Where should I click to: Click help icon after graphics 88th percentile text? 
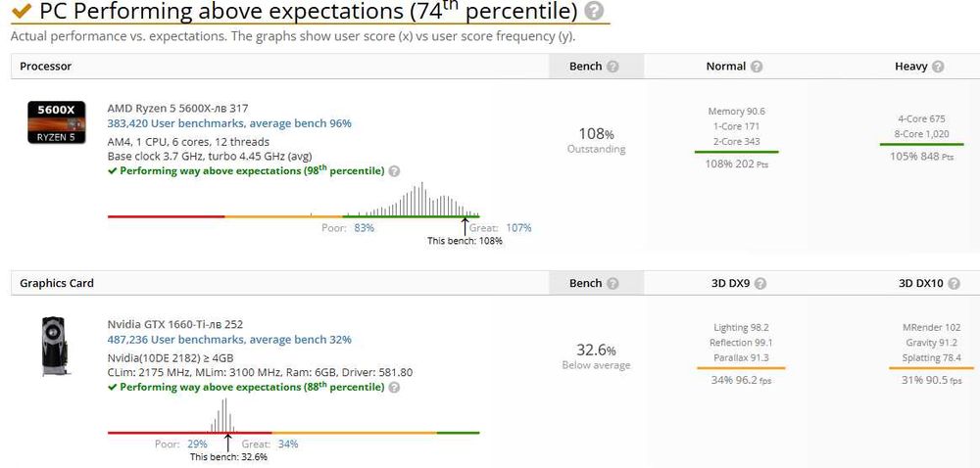[x=394, y=388]
